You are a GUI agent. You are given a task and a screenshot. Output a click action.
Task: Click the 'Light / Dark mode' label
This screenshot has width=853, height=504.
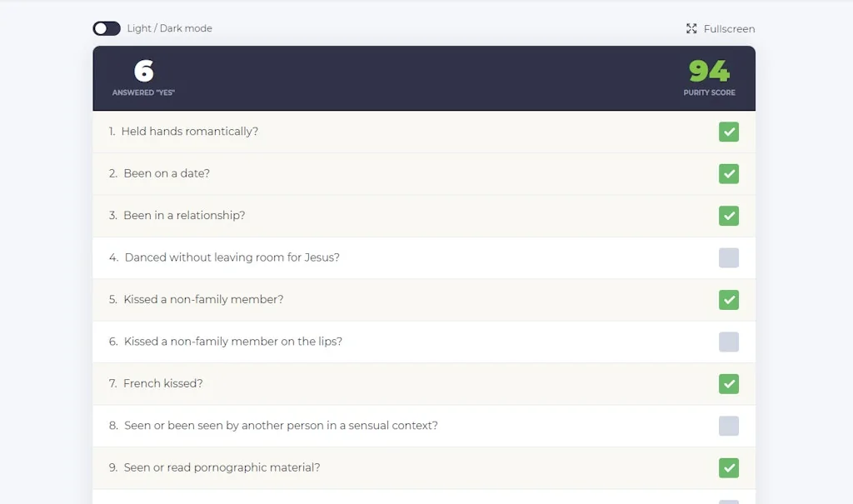pyautogui.click(x=168, y=27)
